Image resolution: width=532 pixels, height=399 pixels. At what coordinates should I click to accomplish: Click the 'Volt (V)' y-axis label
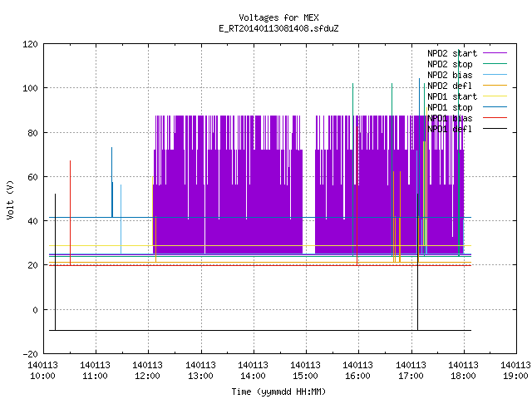tap(10, 199)
